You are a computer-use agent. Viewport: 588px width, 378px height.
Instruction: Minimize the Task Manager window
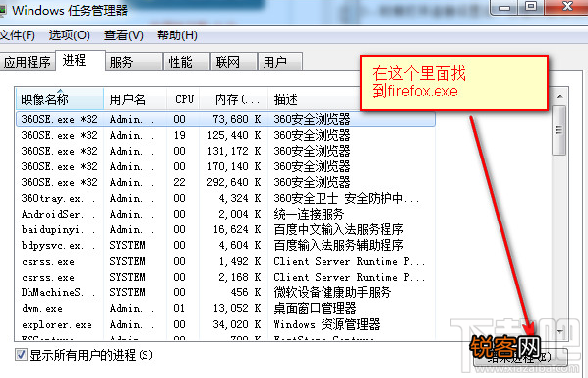pyautogui.click(x=504, y=7)
